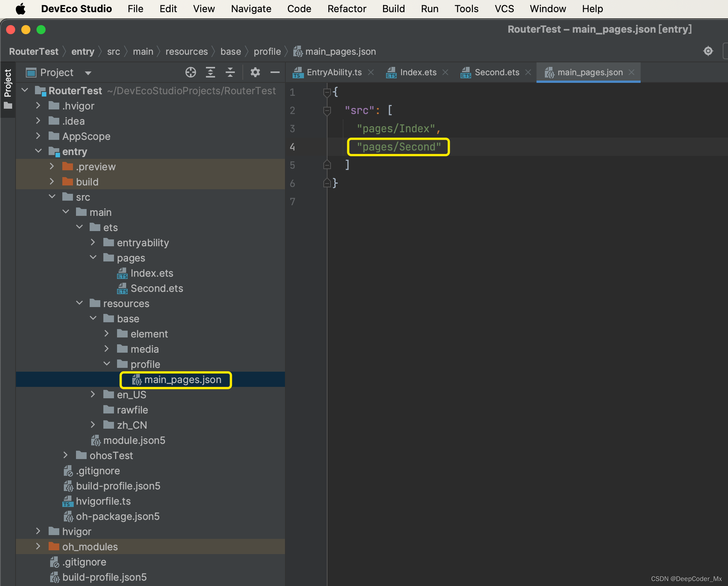
Task: Expand the AppScope folder
Action: [38, 136]
